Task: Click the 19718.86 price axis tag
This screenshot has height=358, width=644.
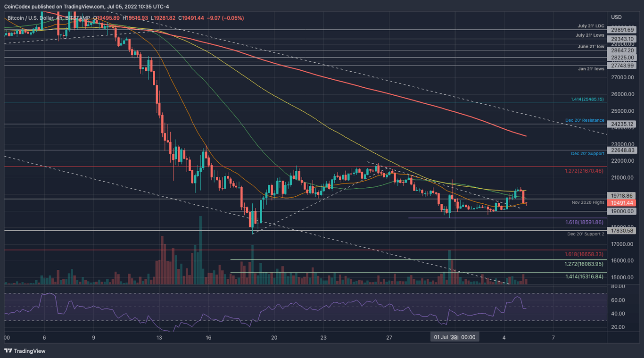Action: click(x=622, y=195)
